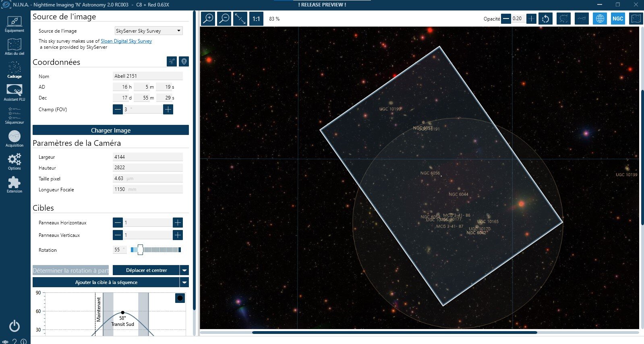
Task: Expand the Ajouter la cible options arrow
Action: pos(184,282)
